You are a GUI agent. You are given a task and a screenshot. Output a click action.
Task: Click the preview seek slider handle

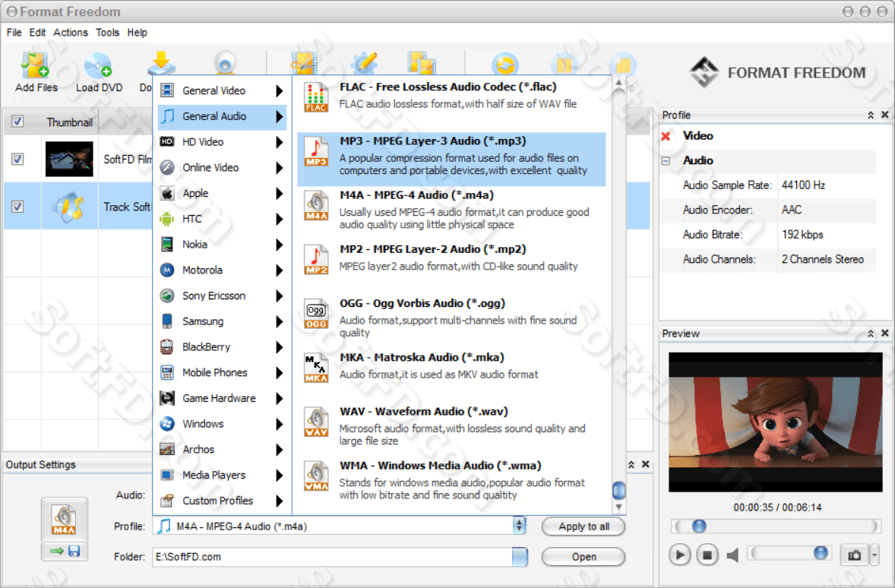tap(699, 526)
